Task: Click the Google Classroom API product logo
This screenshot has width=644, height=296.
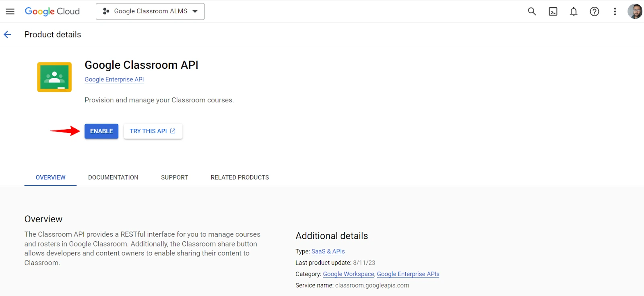Action: [x=54, y=77]
